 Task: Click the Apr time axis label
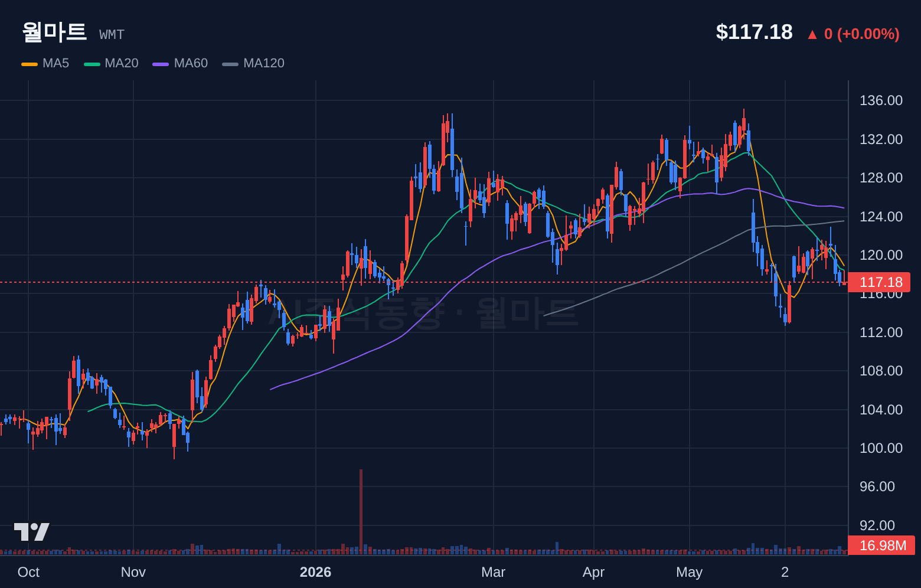(x=593, y=572)
